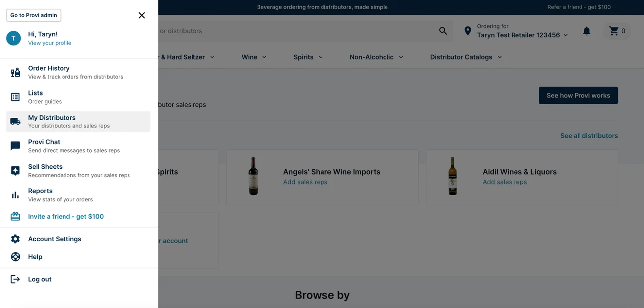The width and height of the screenshot is (644, 308).
Task: Click the Angels' Share wine bottle thumbnail
Action: click(x=253, y=176)
